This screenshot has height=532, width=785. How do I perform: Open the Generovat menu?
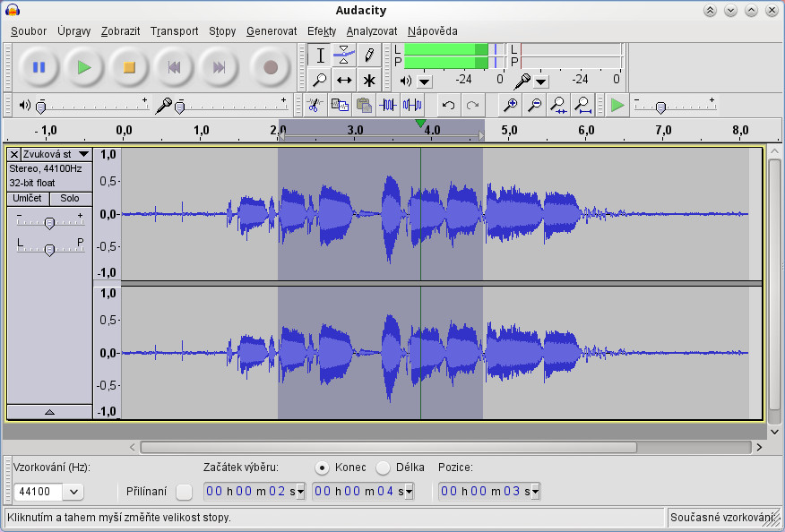coord(272,31)
